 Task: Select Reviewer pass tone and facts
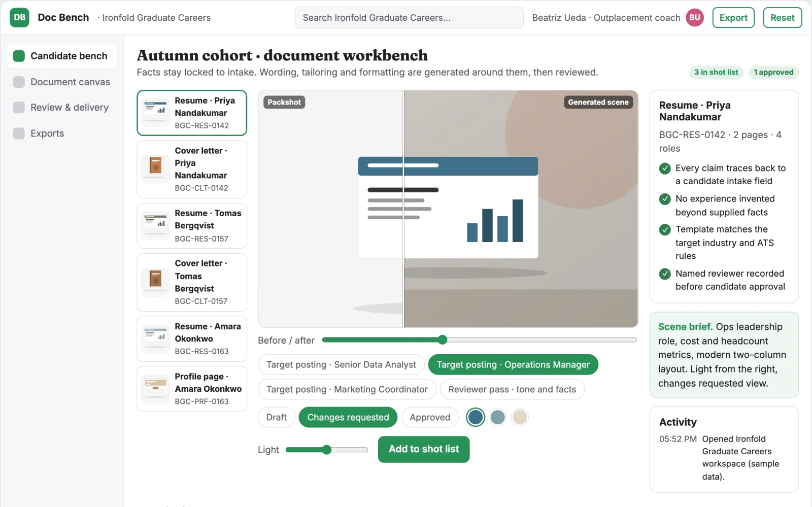tap(512, 389)
